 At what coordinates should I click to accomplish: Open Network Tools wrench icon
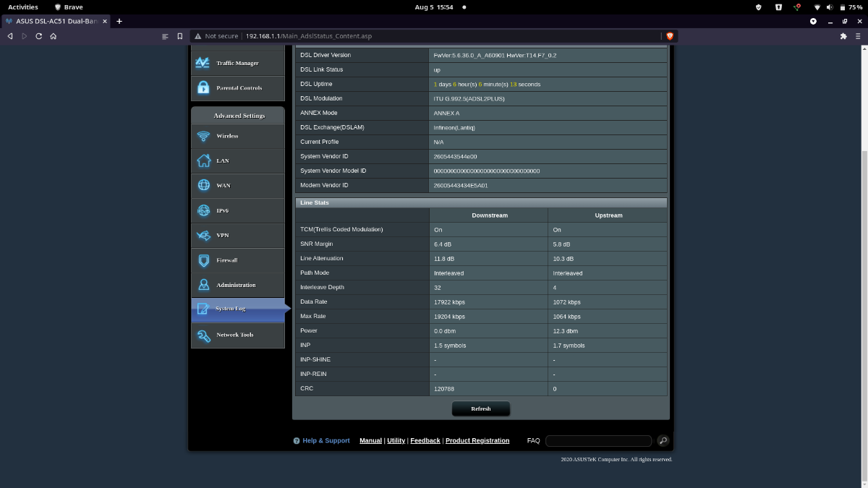(203, 335)
